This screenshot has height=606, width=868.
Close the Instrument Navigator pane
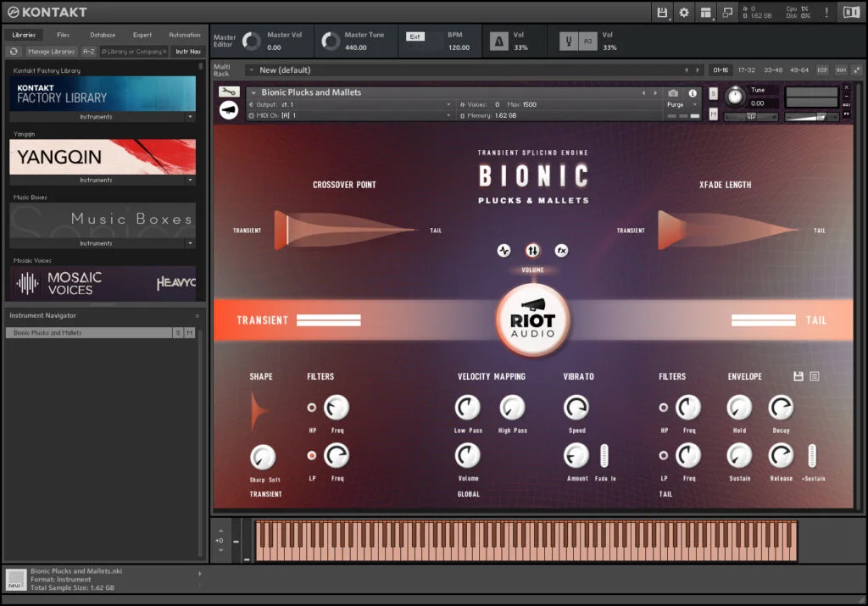(197, 316)
